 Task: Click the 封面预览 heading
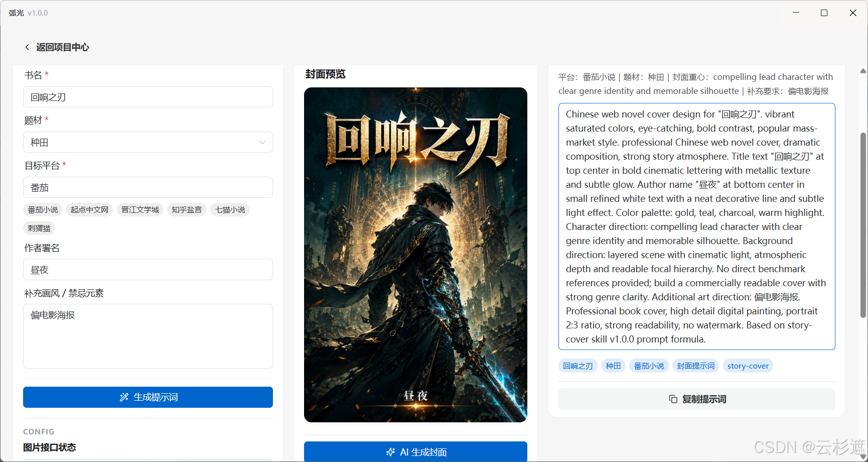(x=325, y=74)
